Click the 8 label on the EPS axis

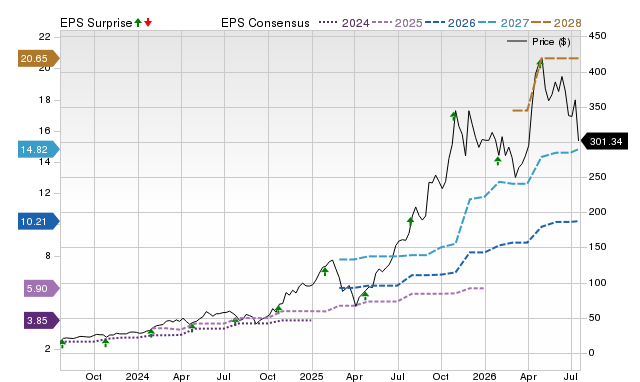[x=48, y=256]
